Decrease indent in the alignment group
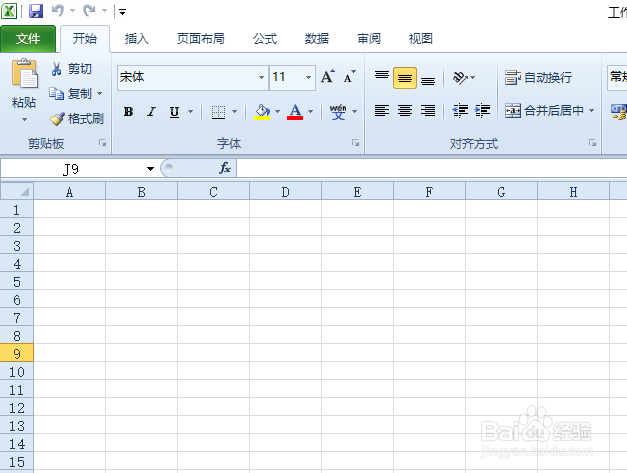The width and height of the screenshot is (627, 473). (460, 110)
